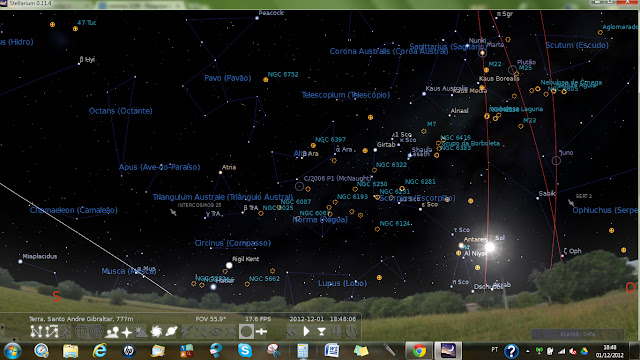Open Skype from the taskbar

coord(244,351)
